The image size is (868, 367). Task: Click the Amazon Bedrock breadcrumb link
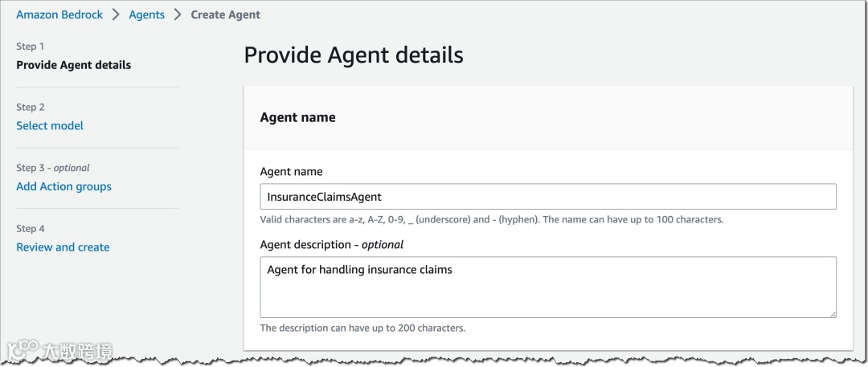(59, 14)
